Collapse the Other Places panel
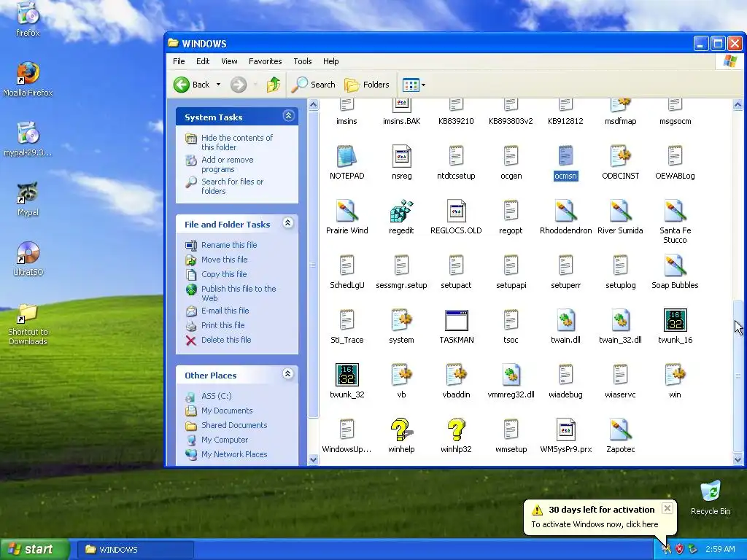Viewport: 747px width, 560px height. (x=287, y=374)
